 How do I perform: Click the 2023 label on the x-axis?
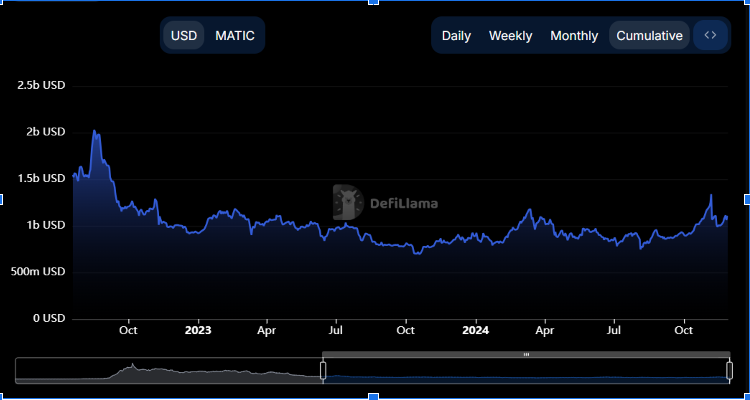tap(198, 331)
